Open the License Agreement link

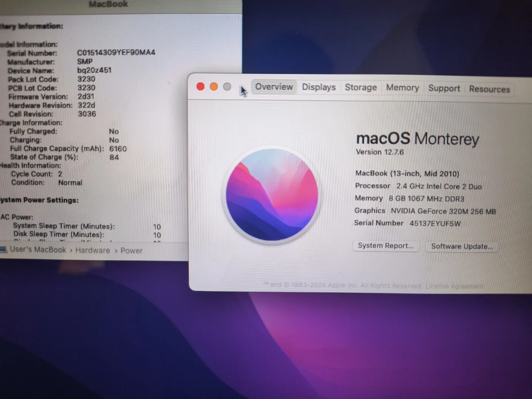pos(454,286)
